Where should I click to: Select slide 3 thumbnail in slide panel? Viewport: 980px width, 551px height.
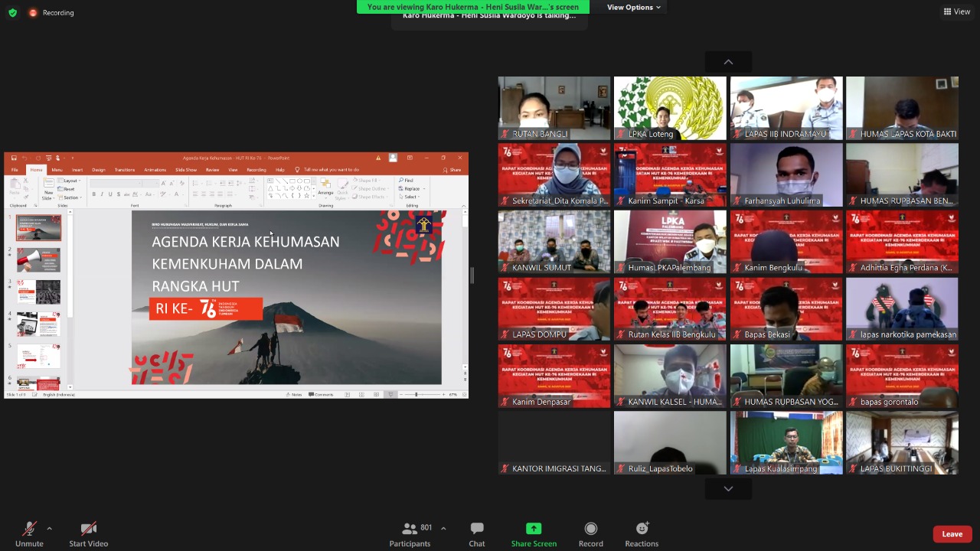[38, 292]
